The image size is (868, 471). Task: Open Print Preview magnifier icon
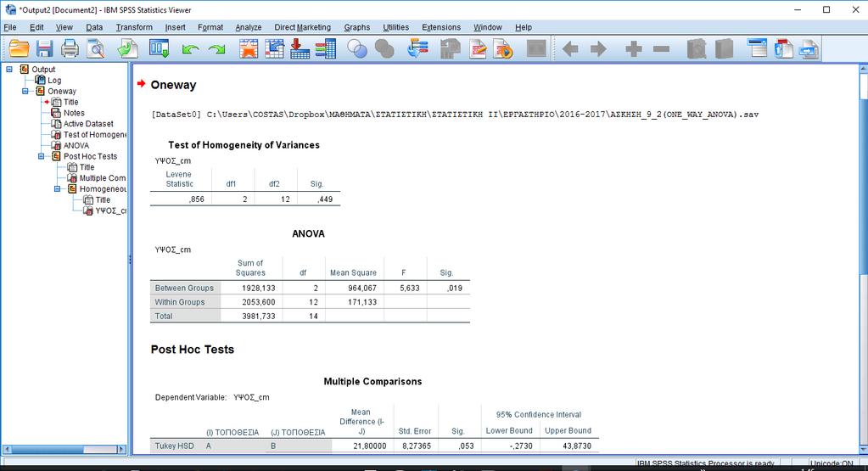tap(96, 49)
